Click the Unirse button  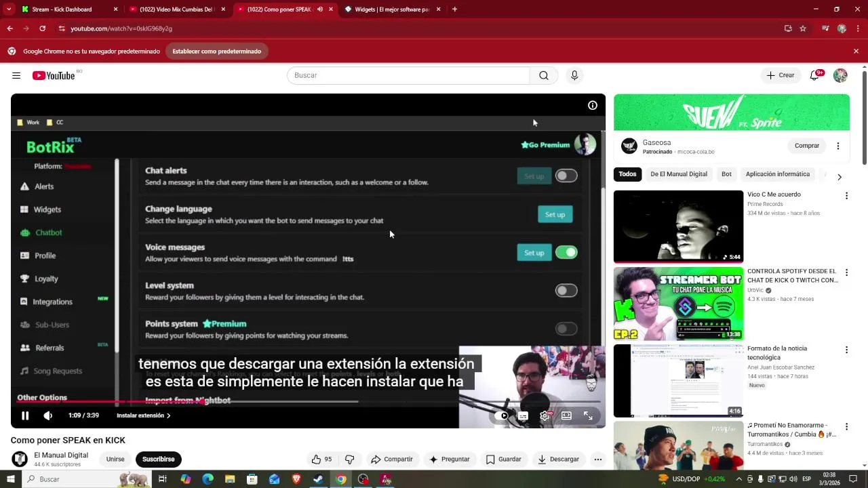[x=115, y=459]
